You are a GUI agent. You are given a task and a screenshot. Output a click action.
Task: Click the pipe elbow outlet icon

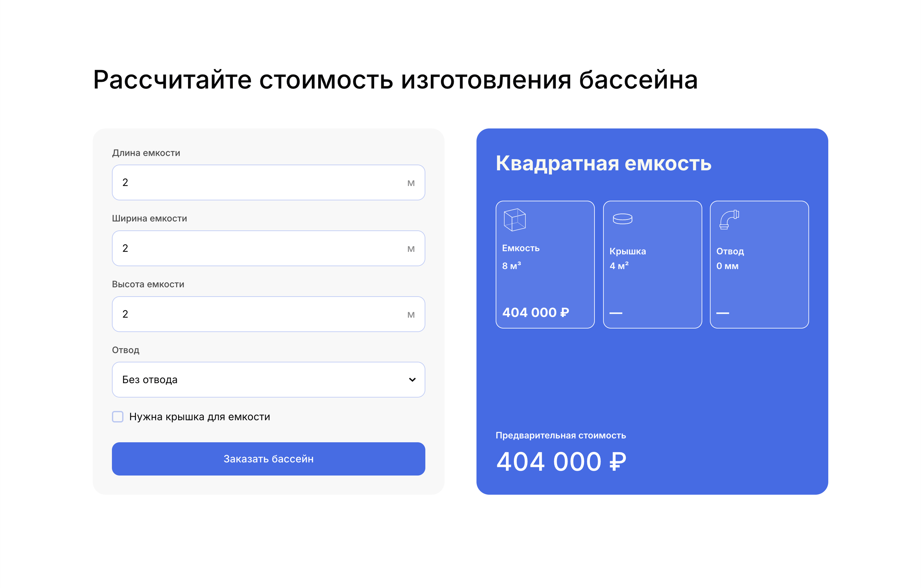pyautogui.click(x=729, y=220)
